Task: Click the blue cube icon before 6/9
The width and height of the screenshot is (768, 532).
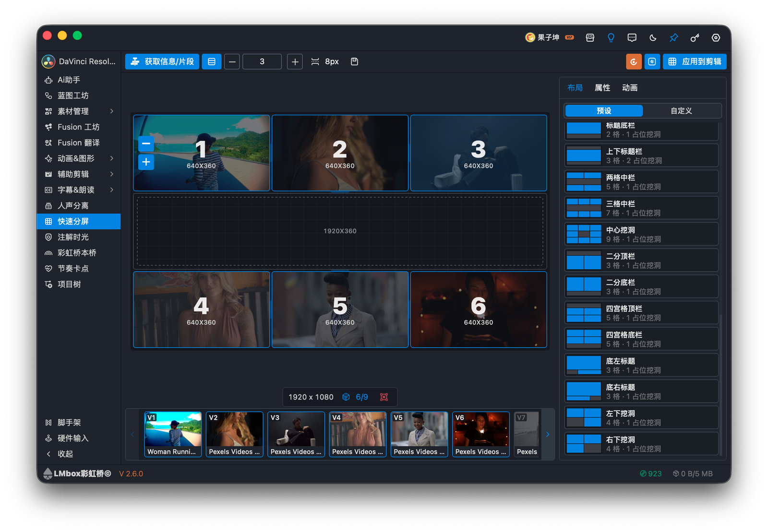Action: point(346,397)
